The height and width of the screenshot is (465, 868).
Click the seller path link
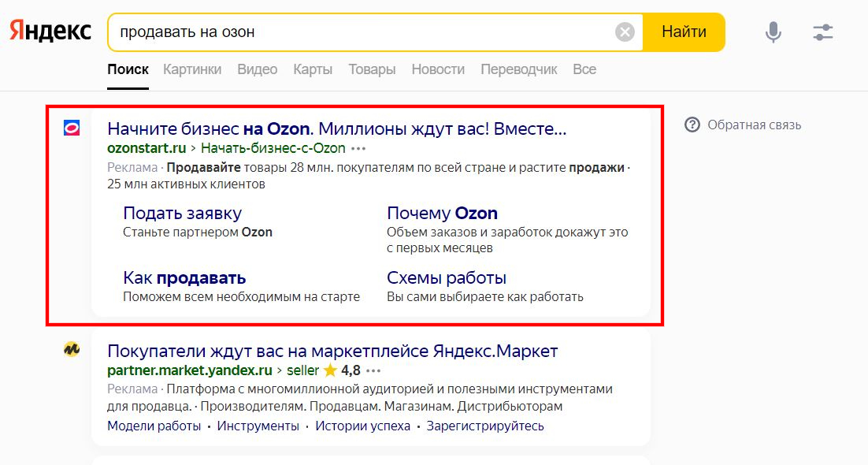pos(302,370)
